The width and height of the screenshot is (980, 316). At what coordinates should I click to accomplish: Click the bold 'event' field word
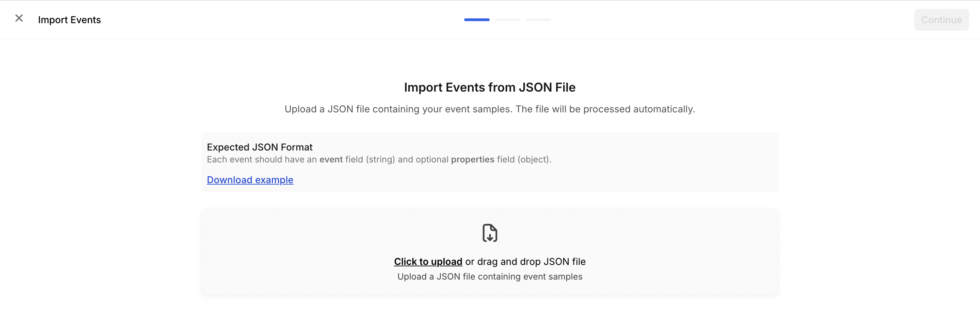click(x=331, y=159)
